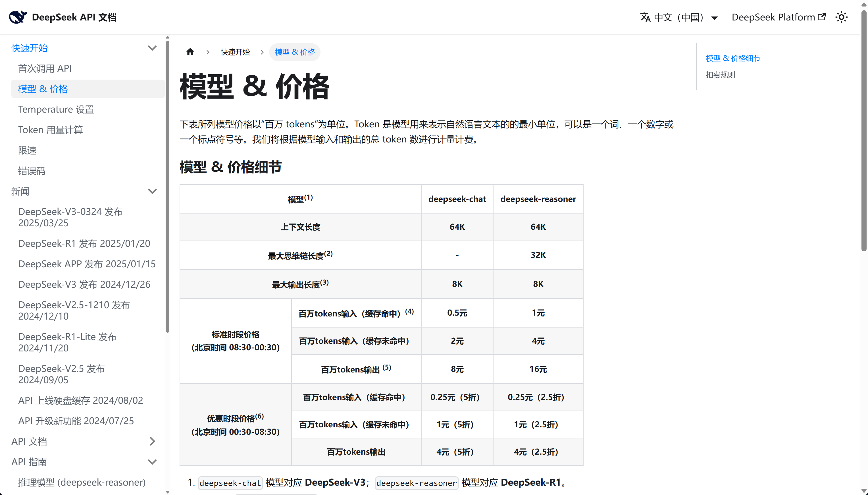
Task: Open DeepSeek-V3-0324 发布 news entry
Action: pos(70,217)
